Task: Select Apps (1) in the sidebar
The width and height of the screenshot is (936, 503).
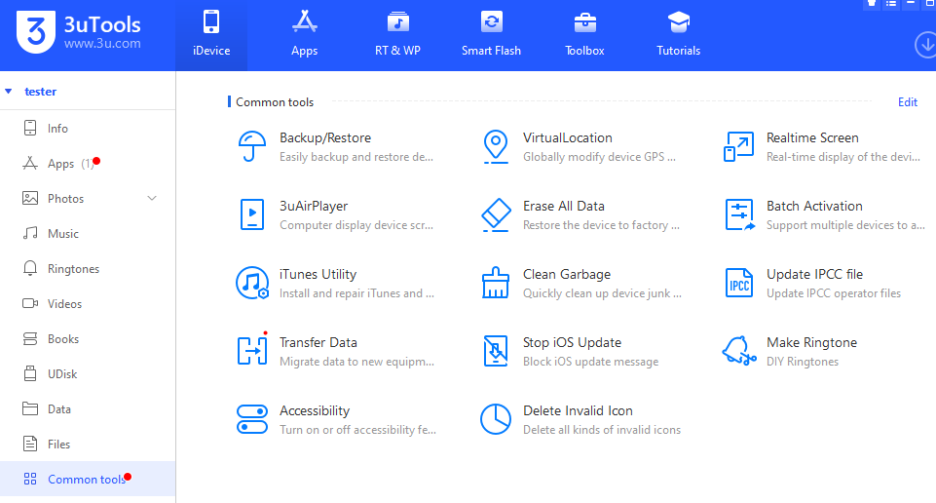Action: click(x=88, y=163)
